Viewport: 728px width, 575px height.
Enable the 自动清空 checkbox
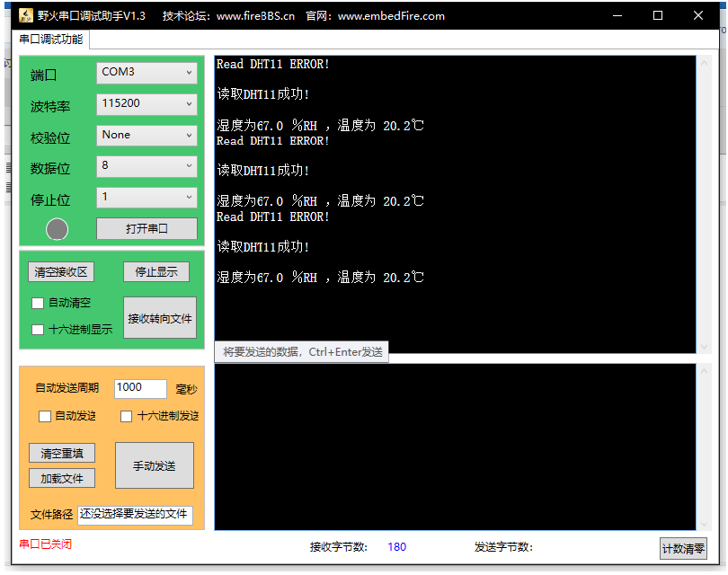point(38,303)
